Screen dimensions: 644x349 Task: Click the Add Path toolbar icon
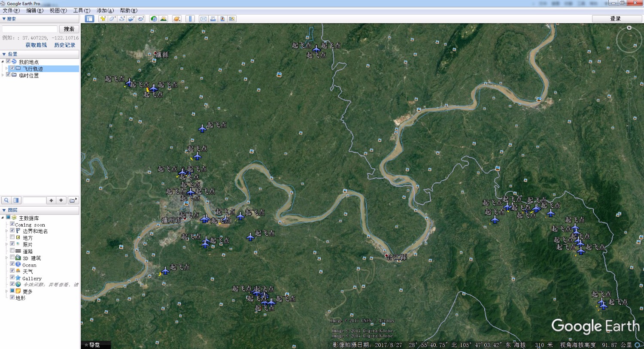pyautogui.click(x=122, y=19)
